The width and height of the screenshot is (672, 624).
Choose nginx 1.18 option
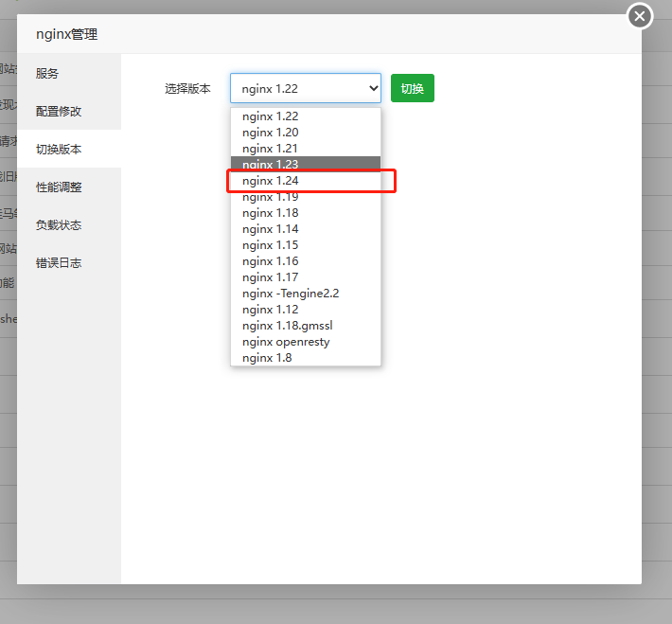pyautogui.click(x=306, y=213)
